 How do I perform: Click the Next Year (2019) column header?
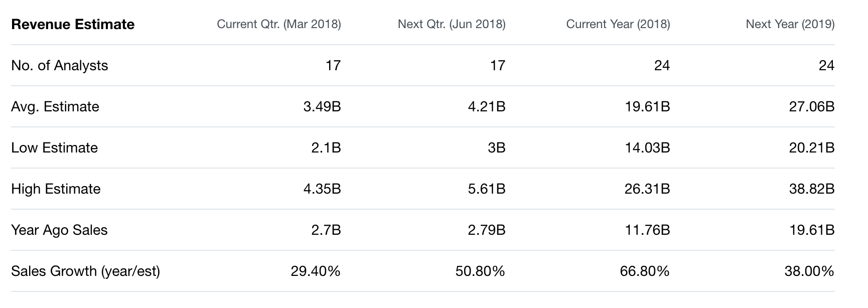790,24
